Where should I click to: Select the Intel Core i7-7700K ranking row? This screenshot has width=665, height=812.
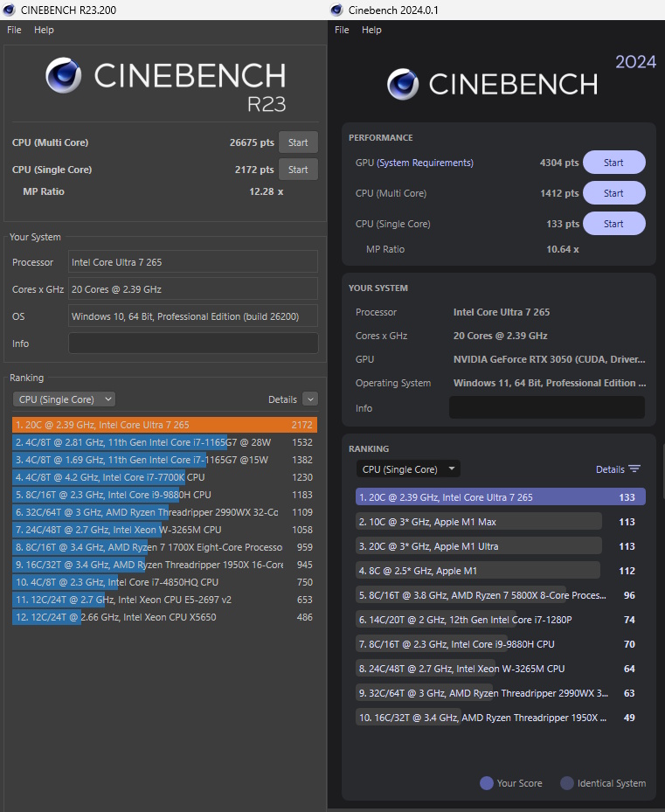click(x=164, y=477)
